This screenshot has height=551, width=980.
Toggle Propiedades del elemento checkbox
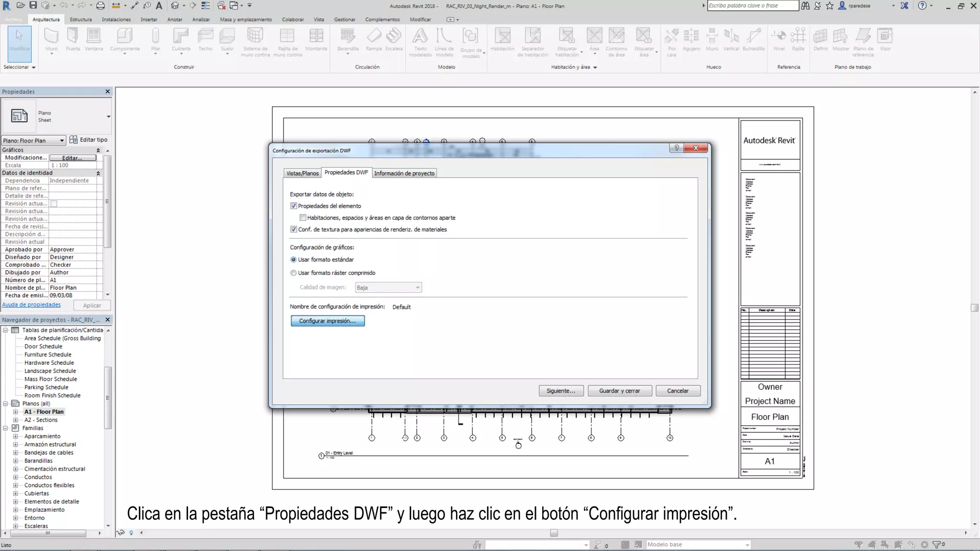tap(293, 206)
